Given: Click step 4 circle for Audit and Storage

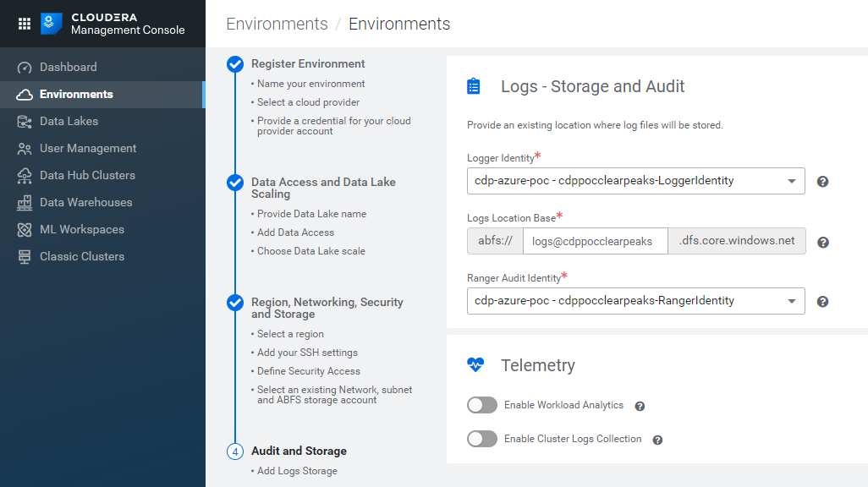Looking at the screenshot, I should [235, 451].
